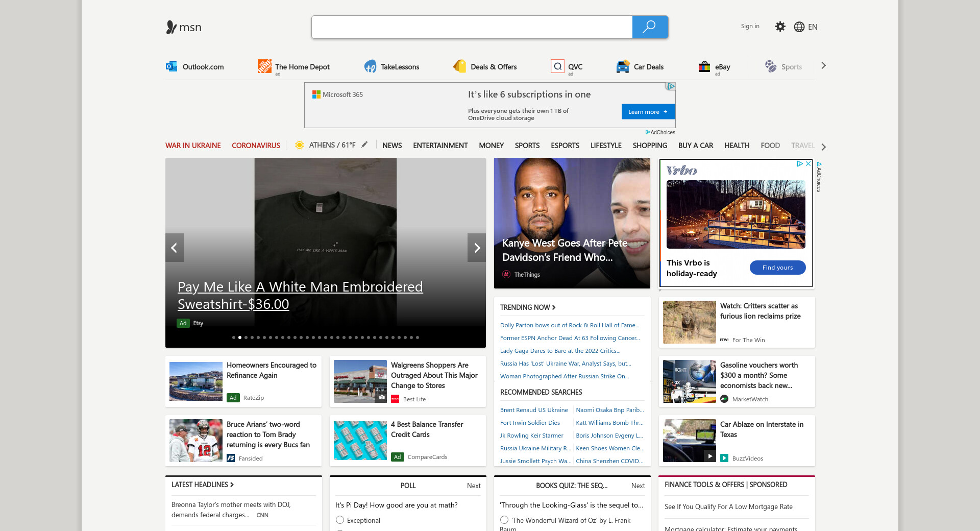Go to the next carousel slide
The image size is (980, 531).
point(477,248)
